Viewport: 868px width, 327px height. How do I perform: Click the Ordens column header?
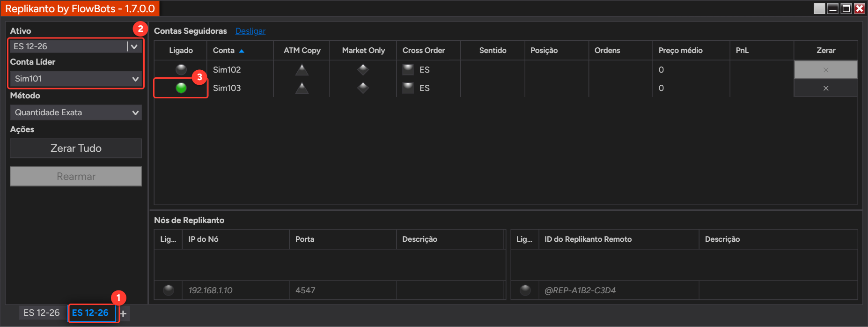tap(621, 50)
